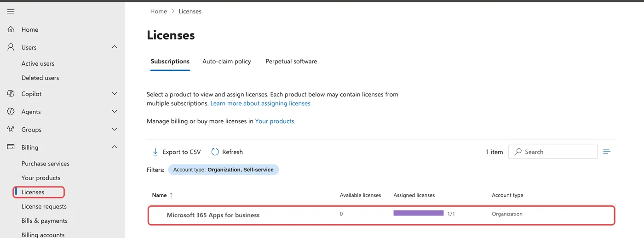Click the 1/1 assigned count
The width and height of the screenshot is (644, 238).
(x=451, y=214)
